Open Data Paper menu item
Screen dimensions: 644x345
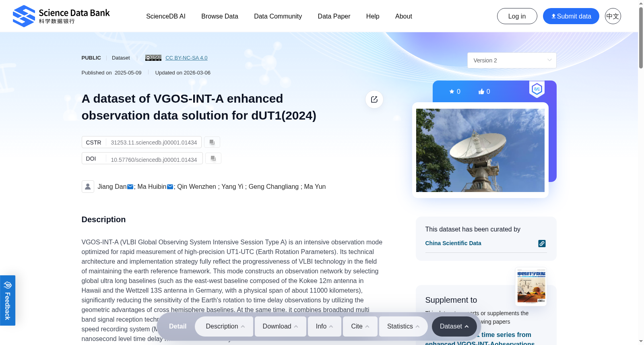[x=334, y=16]
